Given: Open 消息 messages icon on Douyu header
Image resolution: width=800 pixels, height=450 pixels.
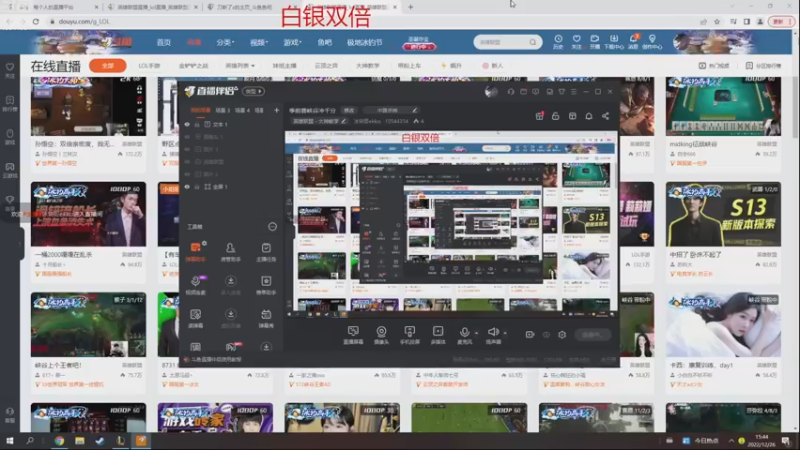Looking at the screenshot, I should tap(633, 42).
